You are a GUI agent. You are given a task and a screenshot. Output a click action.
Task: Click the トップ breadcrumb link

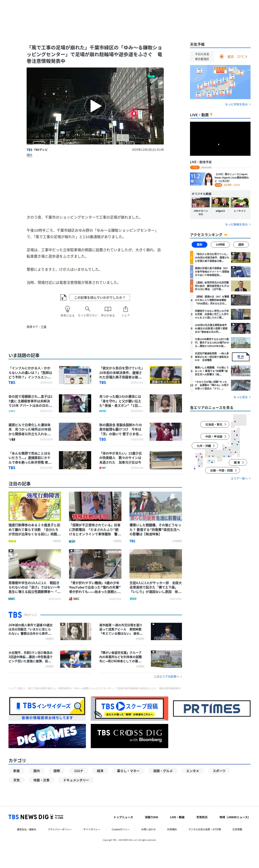[12, 688]
